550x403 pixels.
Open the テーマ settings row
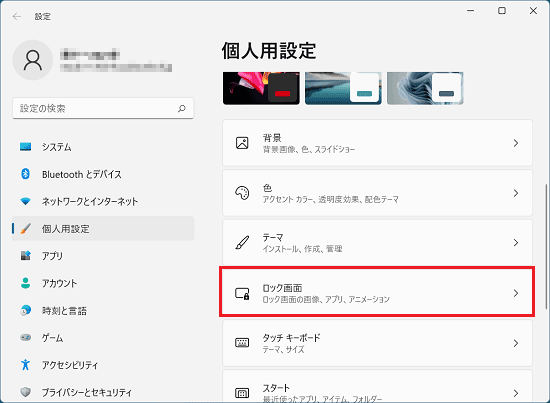(x=377, y=243)
